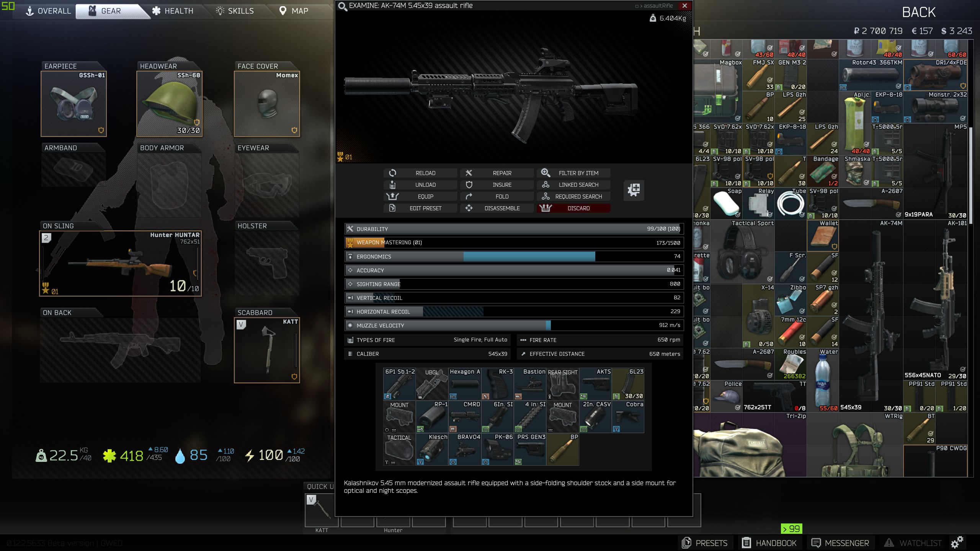980x551 pixels.
Task: Open the SKILLS tab
Action: (x=235, y=11)
